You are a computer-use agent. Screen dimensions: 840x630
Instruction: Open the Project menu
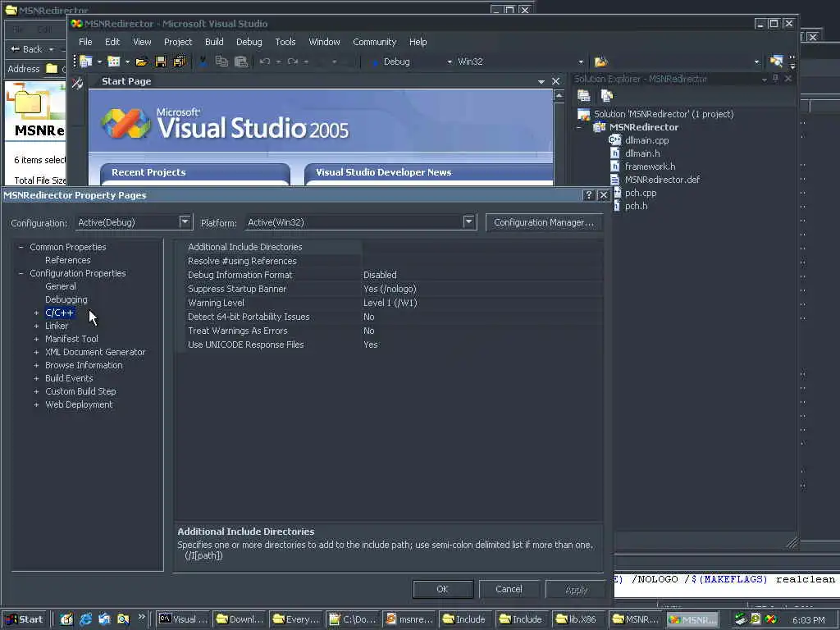(x=177, y=42)
